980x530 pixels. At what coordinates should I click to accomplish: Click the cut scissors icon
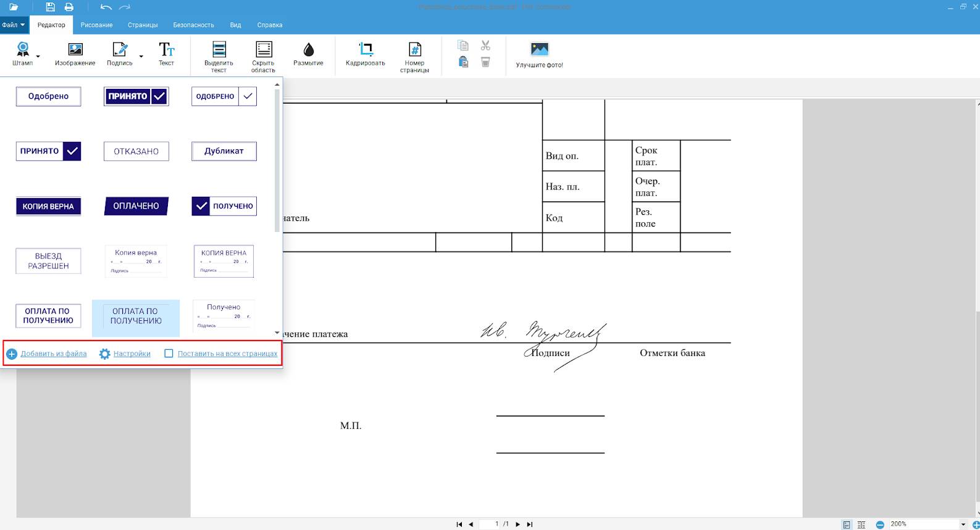485,46
